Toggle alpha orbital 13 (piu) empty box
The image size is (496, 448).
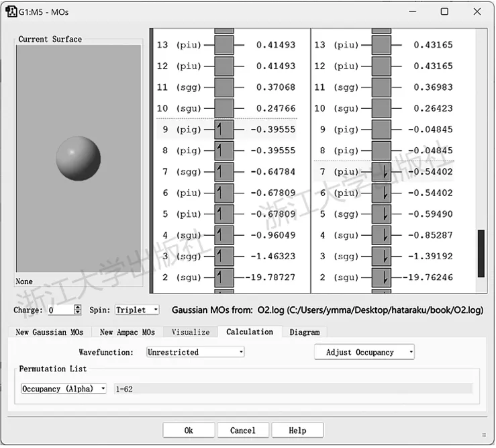coord(224,45)
